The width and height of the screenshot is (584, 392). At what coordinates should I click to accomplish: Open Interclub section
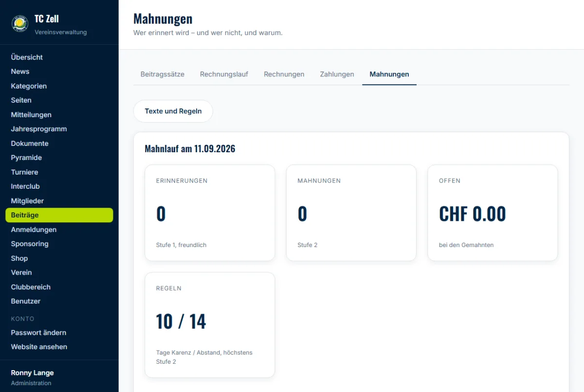click(59, 186)
